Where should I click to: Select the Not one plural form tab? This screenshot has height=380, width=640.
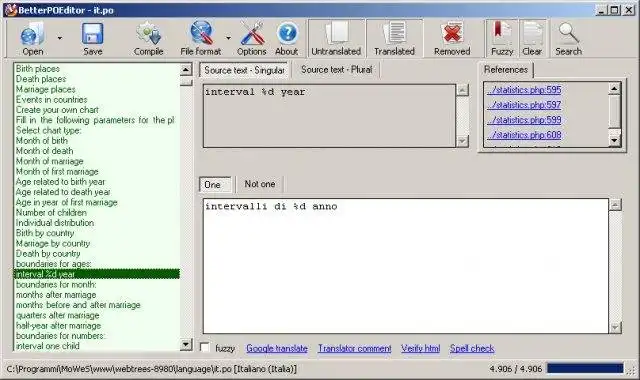coord(260,184)
